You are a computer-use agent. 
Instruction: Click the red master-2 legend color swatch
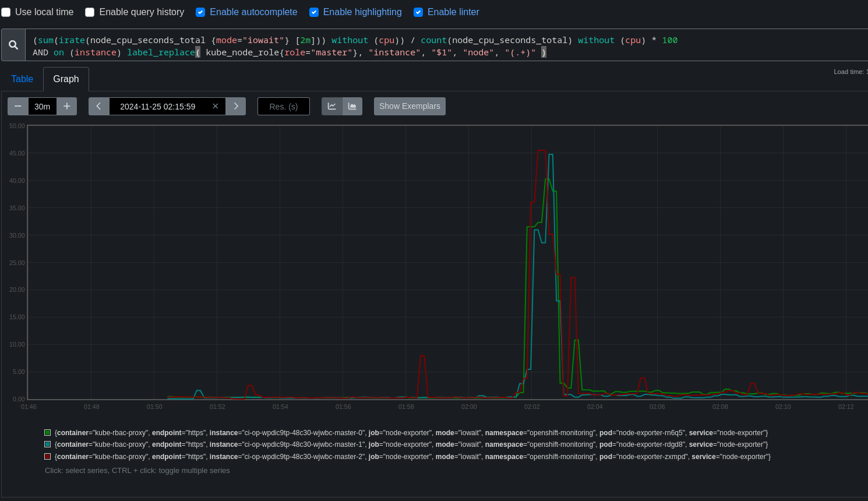point(48,457)
